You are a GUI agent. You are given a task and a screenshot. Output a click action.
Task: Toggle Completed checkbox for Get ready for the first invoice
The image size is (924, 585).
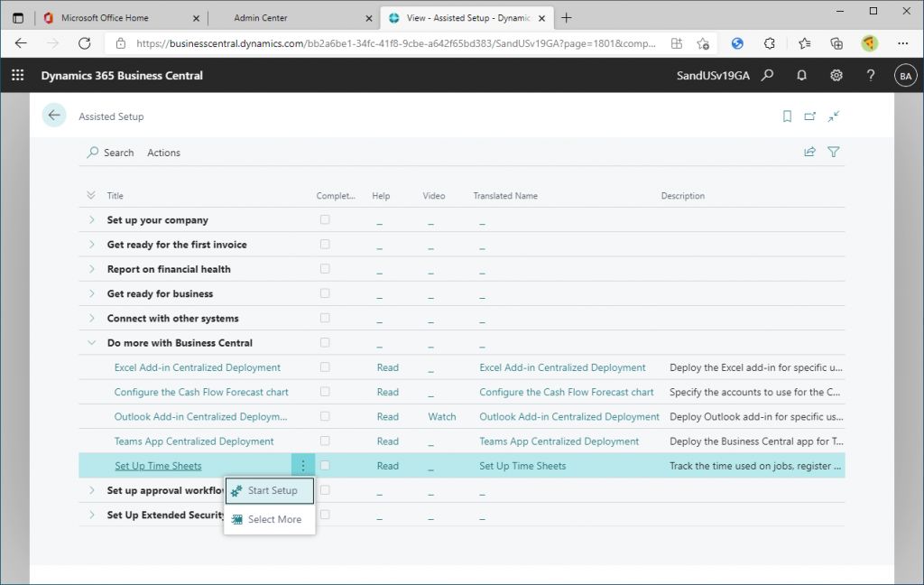(x=325, y=244)
